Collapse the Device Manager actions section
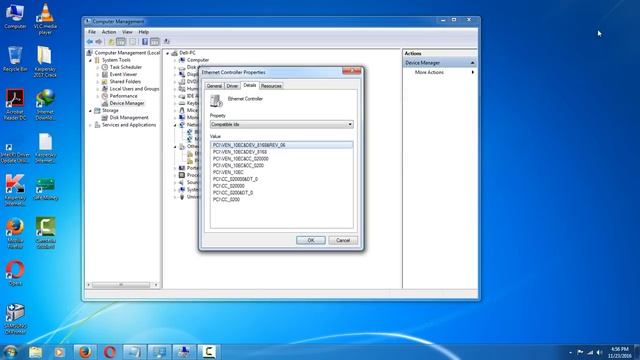The height and width of the screenshot is (360, 640). (x=473, y=63)
